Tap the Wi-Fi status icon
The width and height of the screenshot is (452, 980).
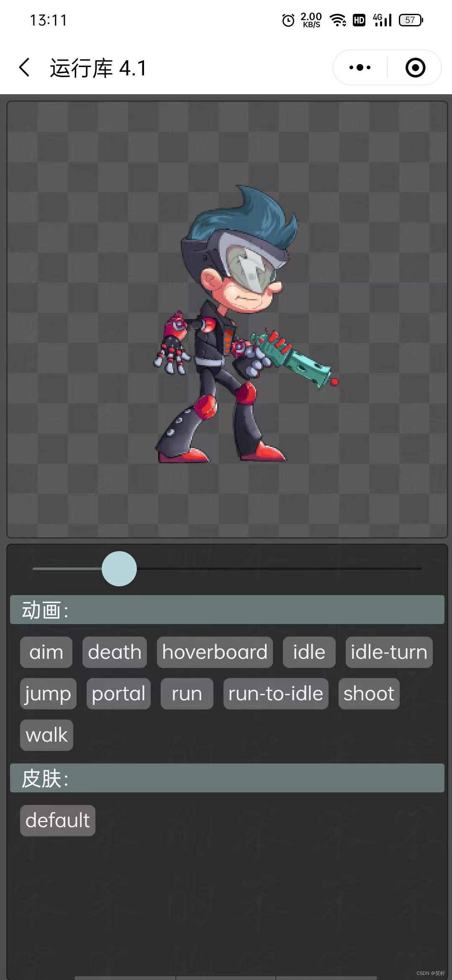(338, 20)
